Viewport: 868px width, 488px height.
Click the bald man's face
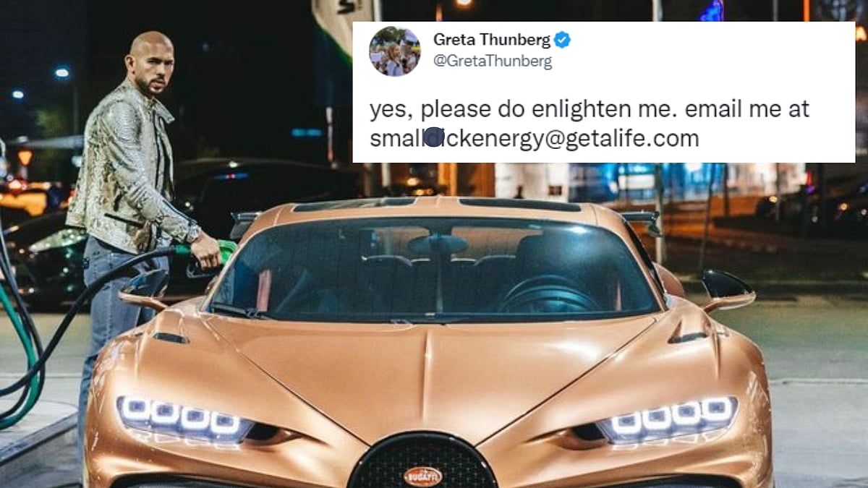[x=153, y=67]
